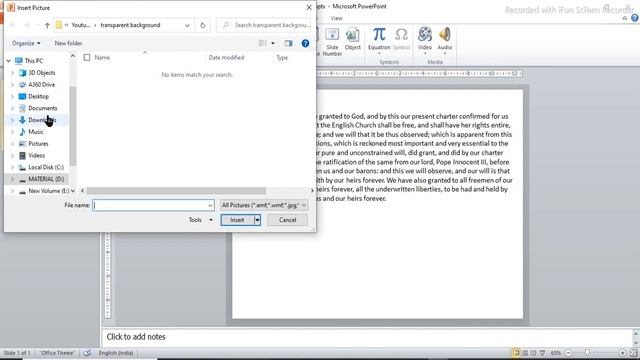The image size is (640, 360).
Task: Open the Symbol icon in PowerPoint ribbon
Action: click(401, 39)
